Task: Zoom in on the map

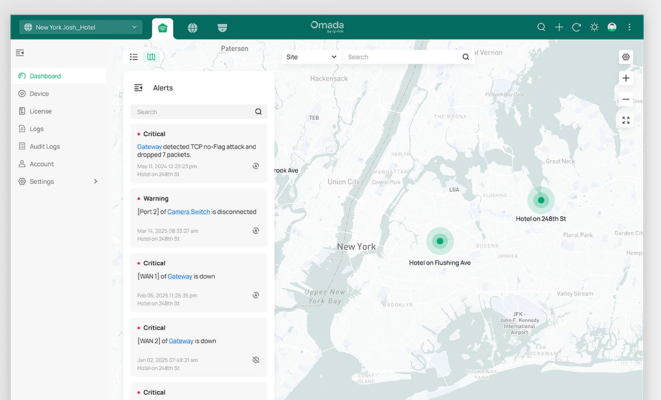Action: click(626, 78)
